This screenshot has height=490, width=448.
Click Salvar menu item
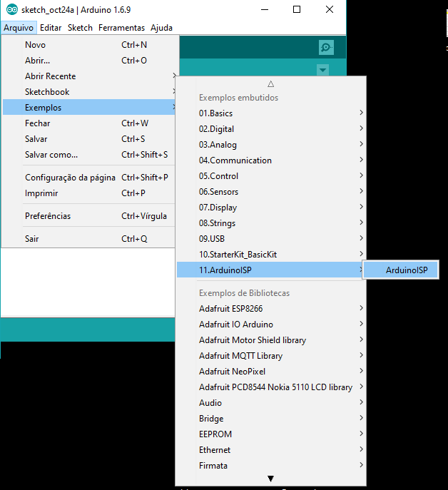tap(88, 139)
